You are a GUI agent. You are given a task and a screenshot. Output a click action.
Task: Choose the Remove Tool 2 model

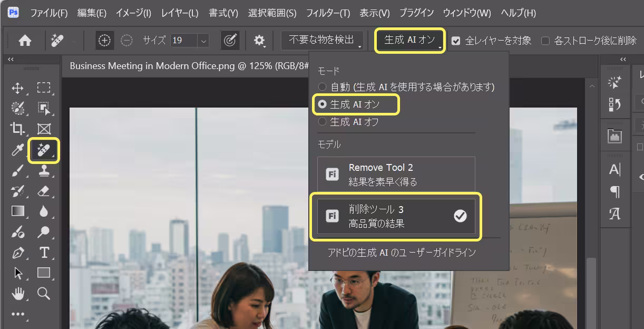pyautogui.click(x=396, y=175)
